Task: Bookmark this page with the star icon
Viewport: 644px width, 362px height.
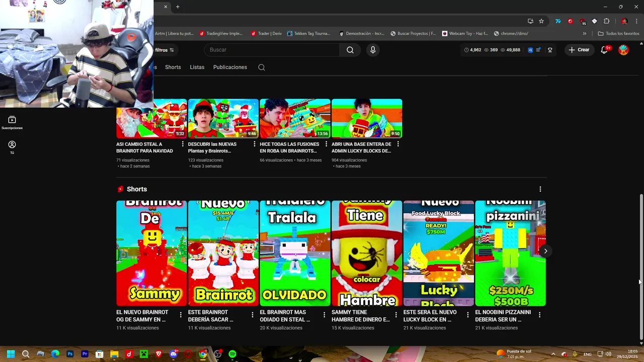Action: tap(541, 21)
